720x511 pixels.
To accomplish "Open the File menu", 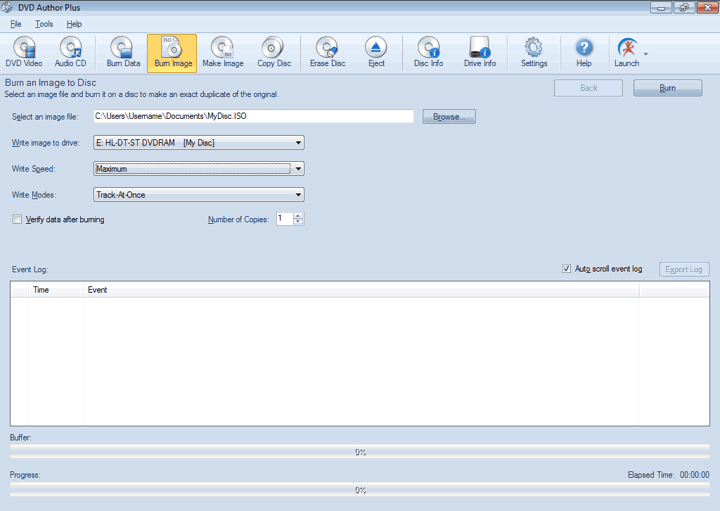I will tap(16, 23).
